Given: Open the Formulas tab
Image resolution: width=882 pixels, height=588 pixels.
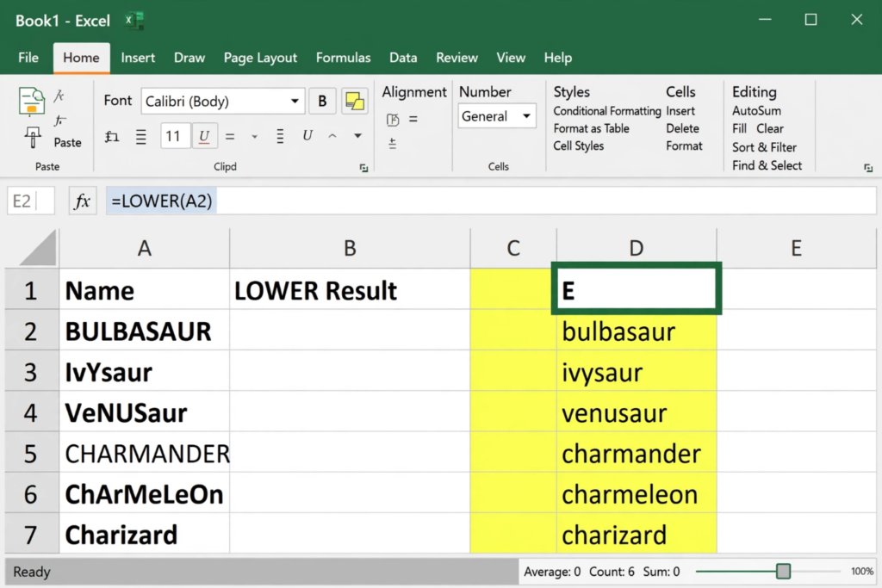Looking at the screenshot, I should pyautogui.click(x=343, y=58).
